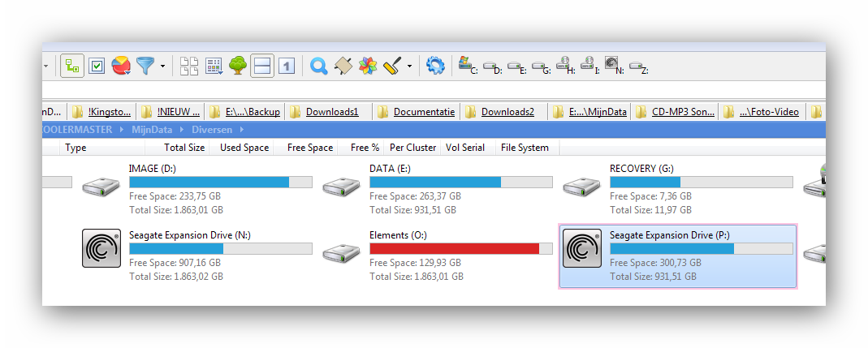Select the DATA (E:) drive icon
The width and height of the screenshot is (868, 348).
(x=342, y=187)
